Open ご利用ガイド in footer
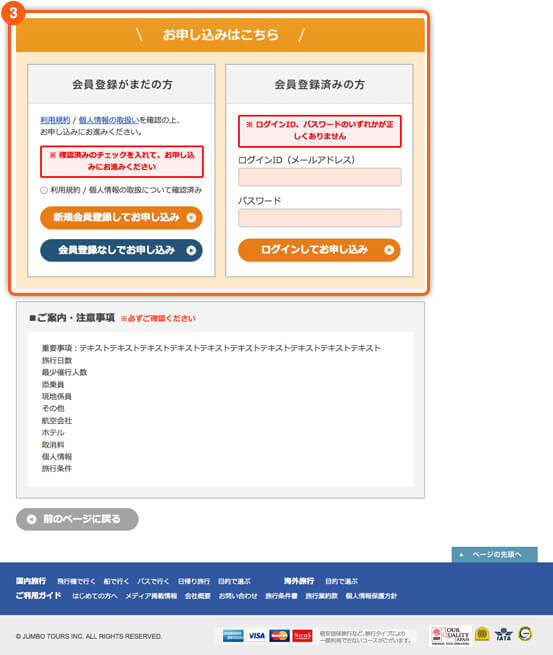553x655 pixels. click(38, 596)
